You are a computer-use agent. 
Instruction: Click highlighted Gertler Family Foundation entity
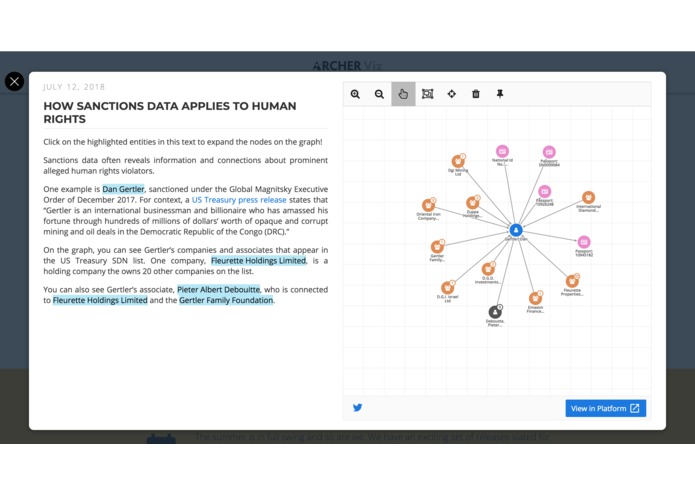point(226,300)
